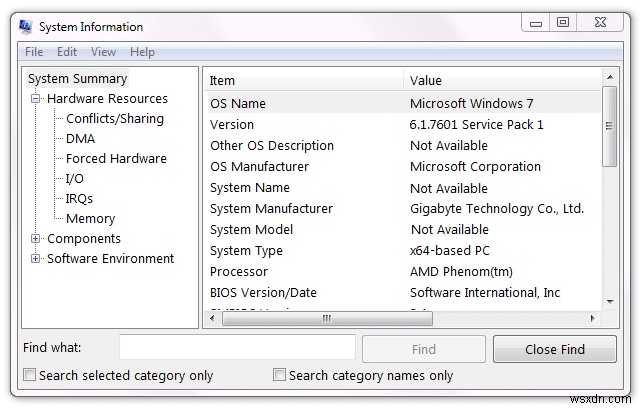The image size is (643, 409).
Task: Minimize the System Information window
Action: tap(536, 23)
